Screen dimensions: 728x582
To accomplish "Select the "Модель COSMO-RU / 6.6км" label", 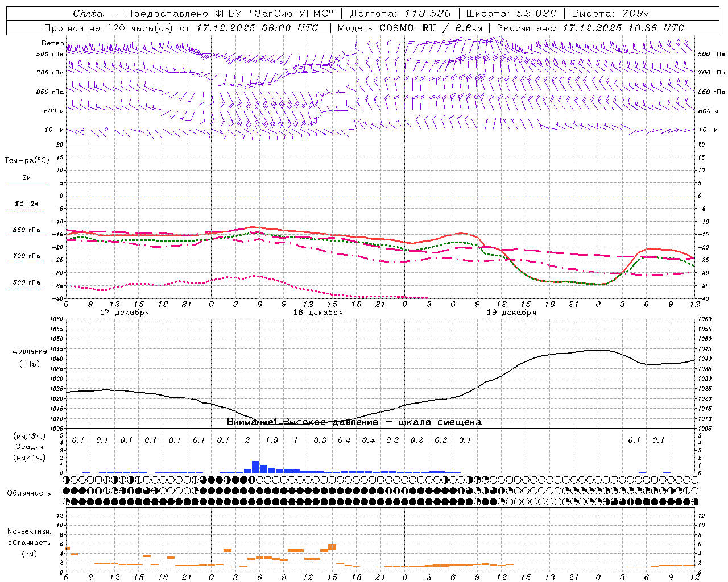I will tap(409, 28).
